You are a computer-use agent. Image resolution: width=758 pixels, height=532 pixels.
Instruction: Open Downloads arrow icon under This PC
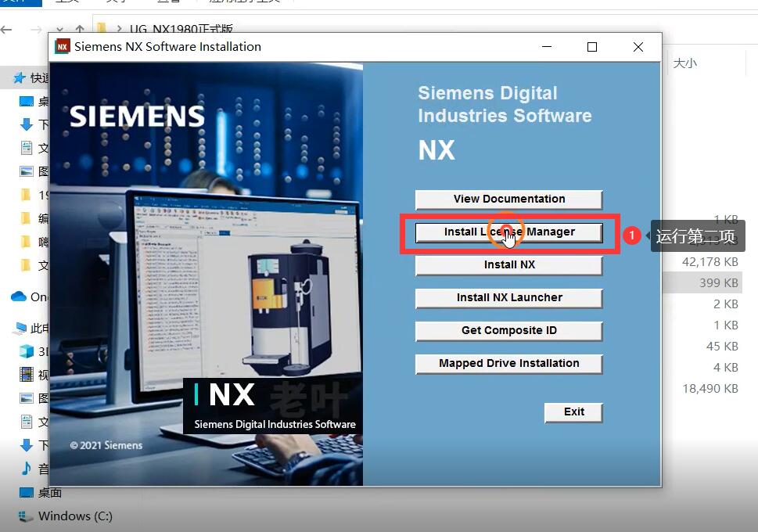pos(27,445)
